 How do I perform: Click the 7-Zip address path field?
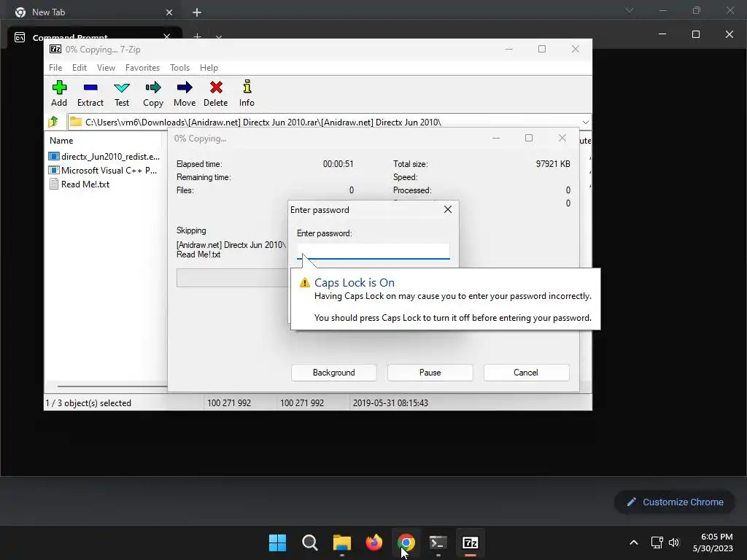[329, 122]
